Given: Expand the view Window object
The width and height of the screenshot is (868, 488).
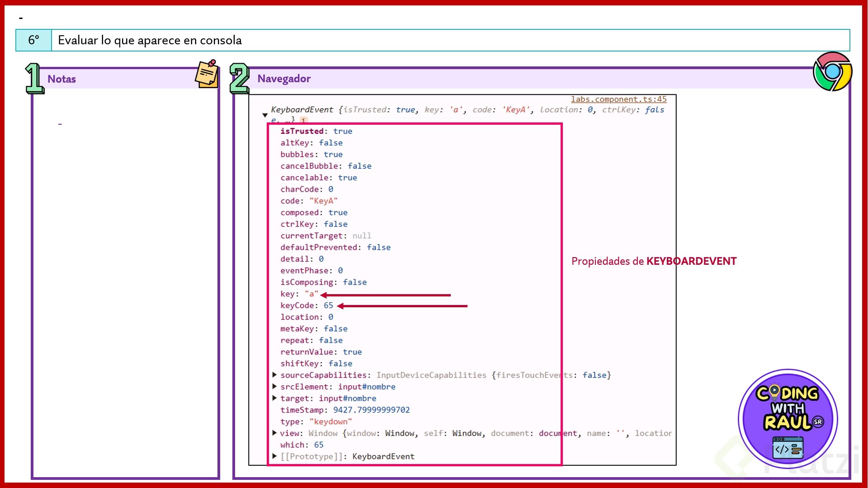Looking at the screenshot, I should click(274, 433).
